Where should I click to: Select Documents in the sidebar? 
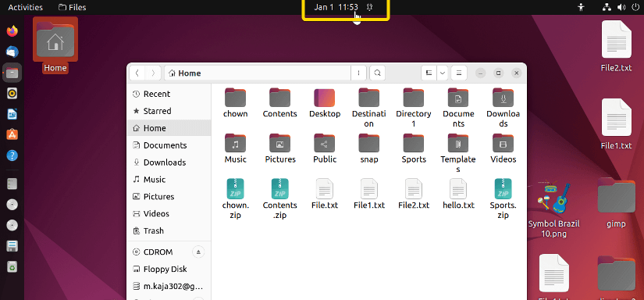[169, 145]
